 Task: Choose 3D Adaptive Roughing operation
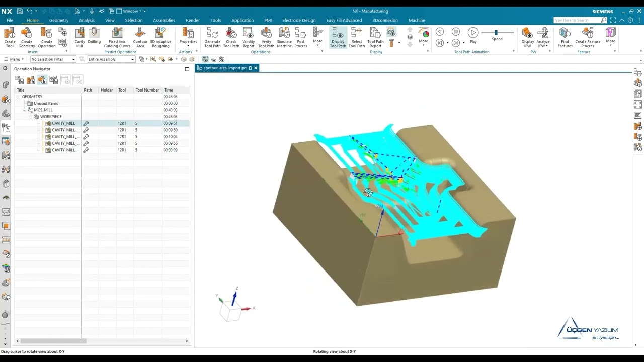coord(160,38)
